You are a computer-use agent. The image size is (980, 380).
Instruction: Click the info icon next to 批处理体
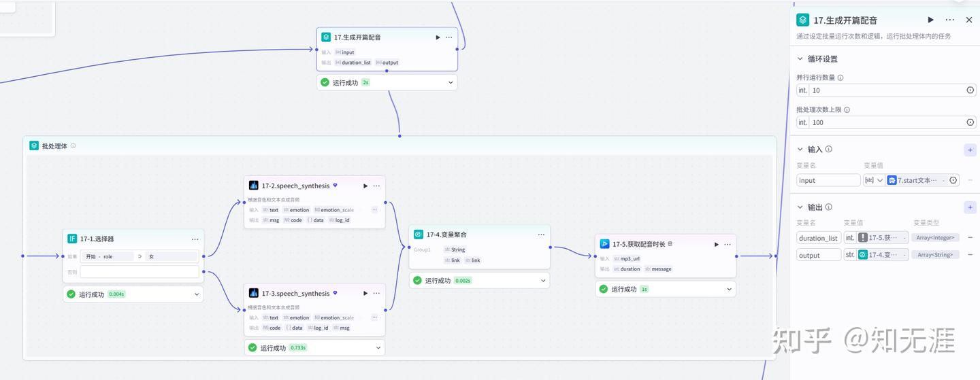pos(73,145)
